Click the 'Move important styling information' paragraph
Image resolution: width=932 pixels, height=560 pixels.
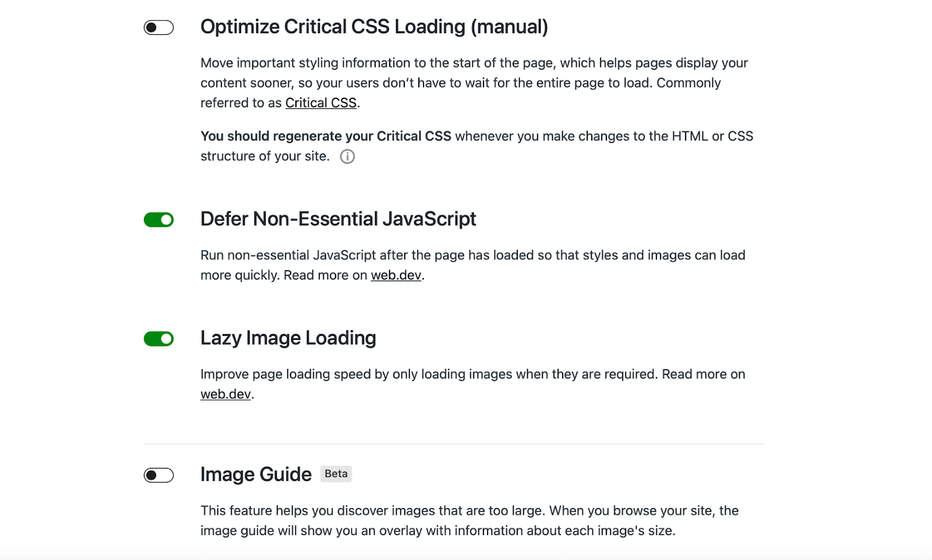click(474, 83)
